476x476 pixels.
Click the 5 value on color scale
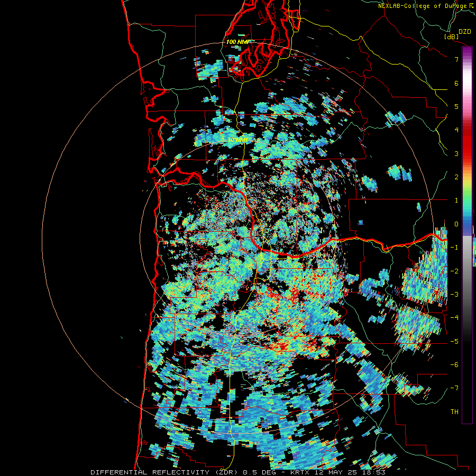coord(456,106)
